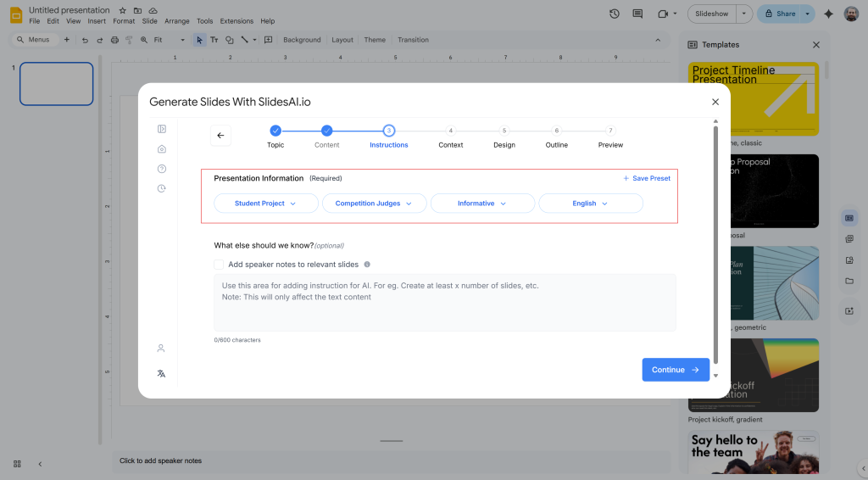Image resolution: width=868 pixels, height=480 pixels.
Task: Open the Extensions menu
Action: point(236,21)
